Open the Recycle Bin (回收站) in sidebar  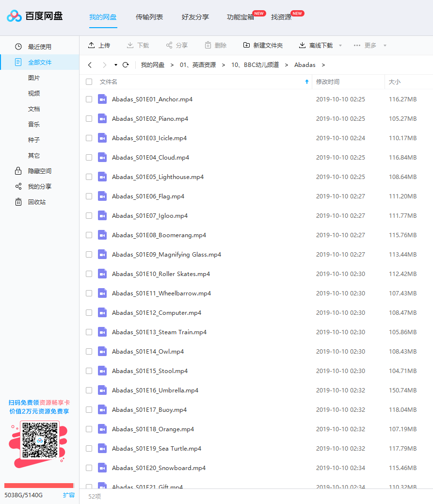(36, 202)
